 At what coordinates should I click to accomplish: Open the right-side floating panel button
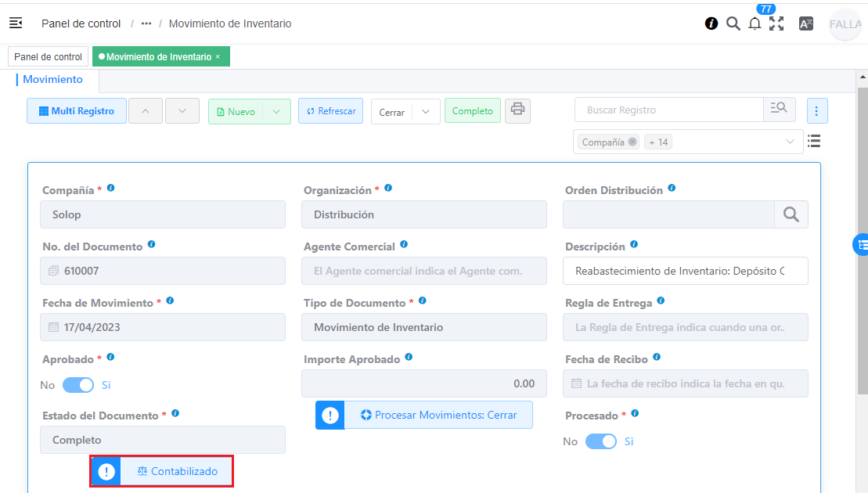(x=861, y=245)
